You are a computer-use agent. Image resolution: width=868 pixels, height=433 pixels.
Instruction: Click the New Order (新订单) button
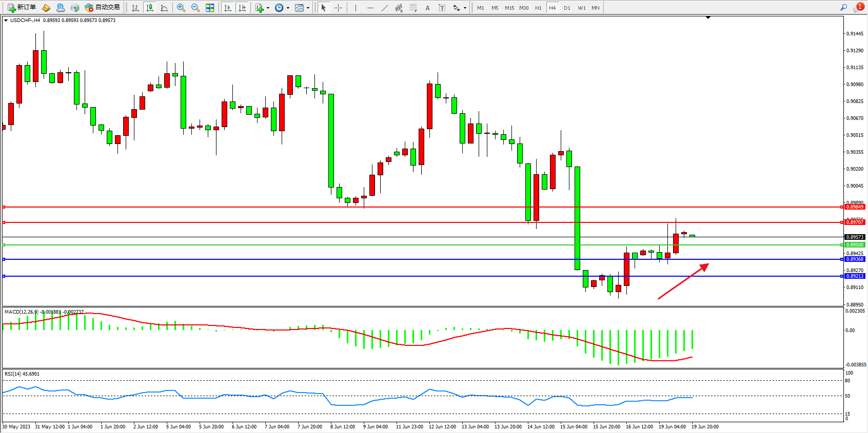click(x=22, y=8)
